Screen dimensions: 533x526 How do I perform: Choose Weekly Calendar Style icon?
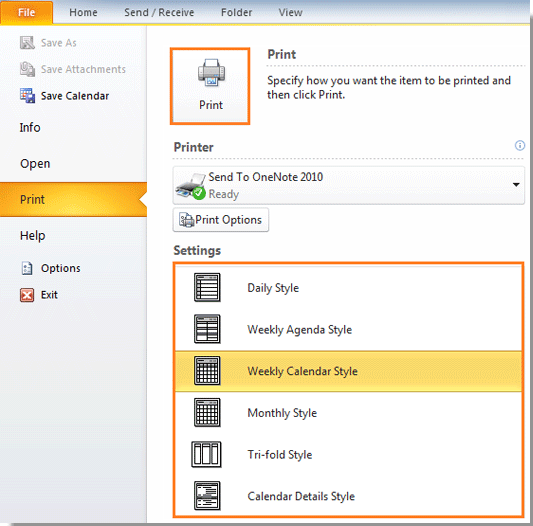click(x=207, y=371)
